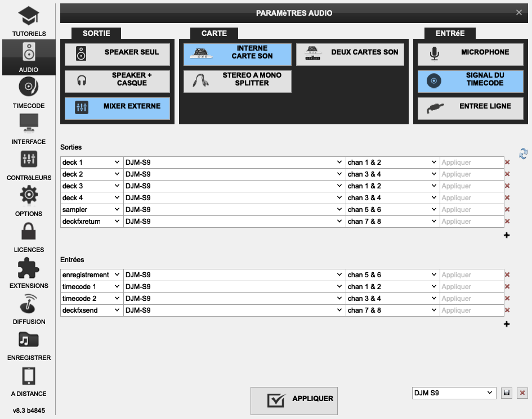
Task: Remove the timecode 2 input row
Action: 507,298
